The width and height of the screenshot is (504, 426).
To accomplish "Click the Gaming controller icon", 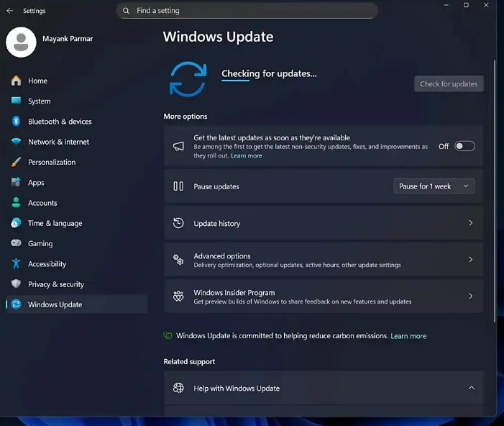I will (16, 243).
